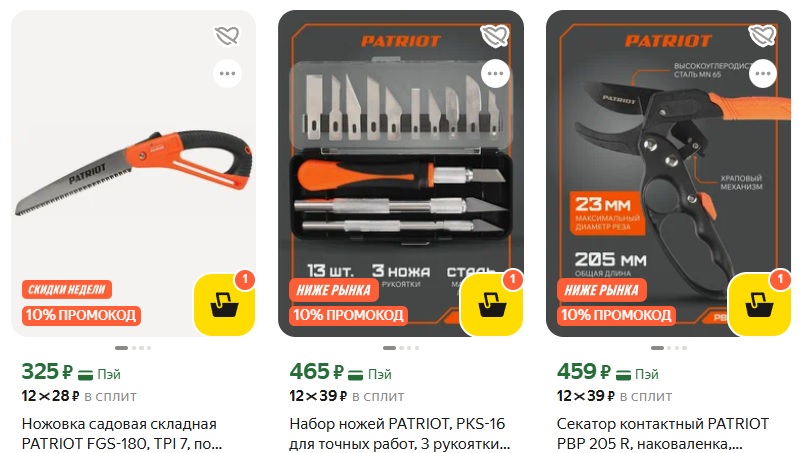Open the Секатор контактный PATRIOT title

tap(662, 434)
